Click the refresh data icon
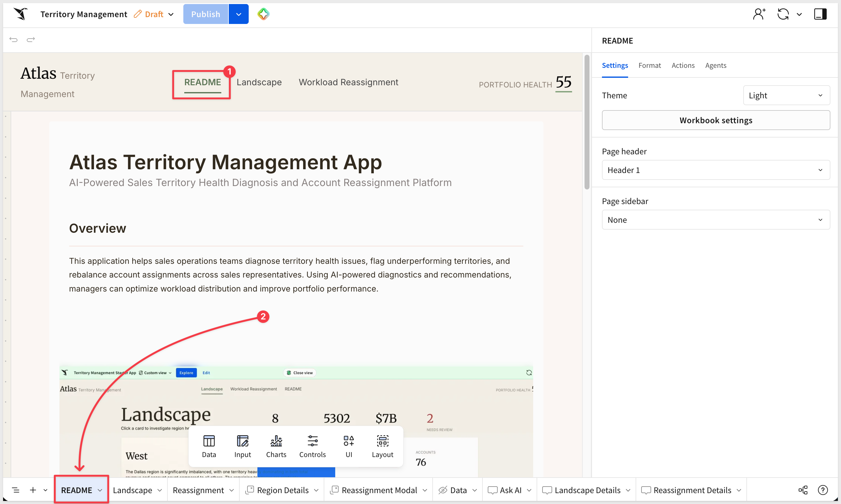The width and height of the screenshot is (841, 504). (x=783, y=14)
